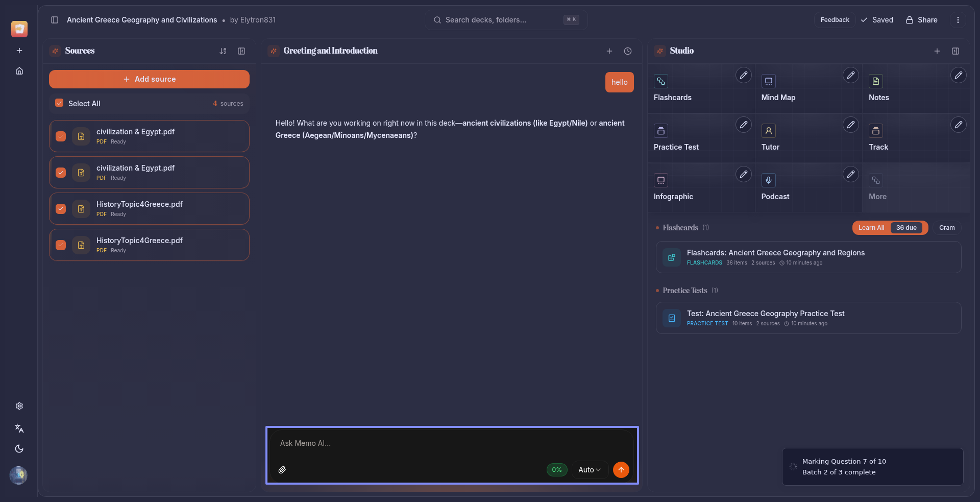The width and height of the screenshot is (980, 502).
Task: Uncheck first HistoryTopic4Greece.pdf checkbox
Action: point(61,209)
